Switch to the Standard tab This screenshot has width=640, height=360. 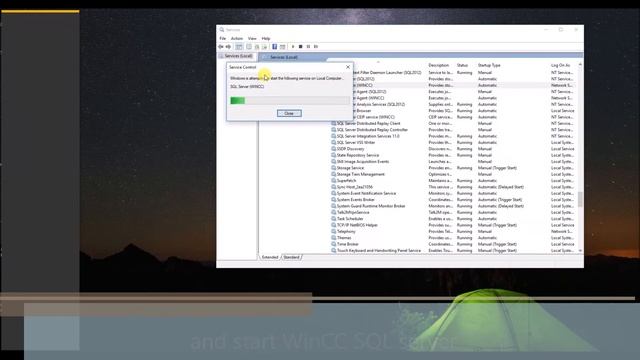pos(291,257)
